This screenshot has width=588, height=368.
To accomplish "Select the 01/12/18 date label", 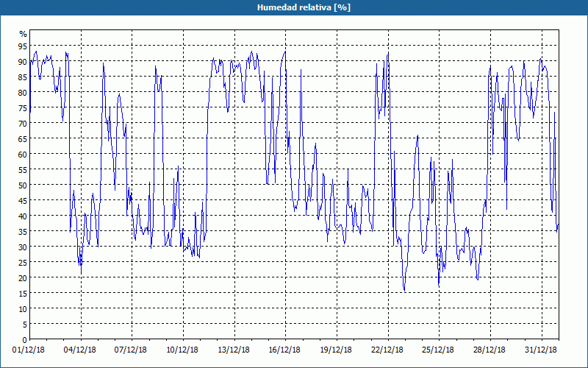I will (x=29, y=350).
